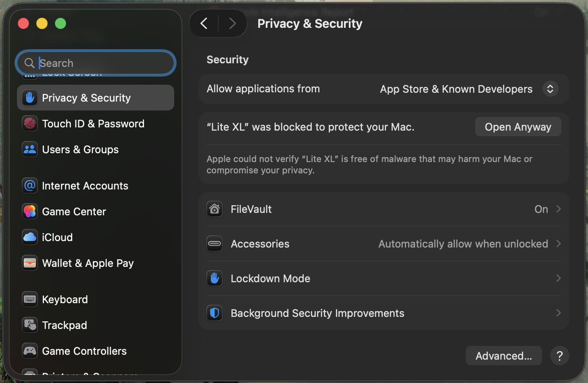588x383 pixels.
Task: Close the System Settings window
Action: (23, 23)
